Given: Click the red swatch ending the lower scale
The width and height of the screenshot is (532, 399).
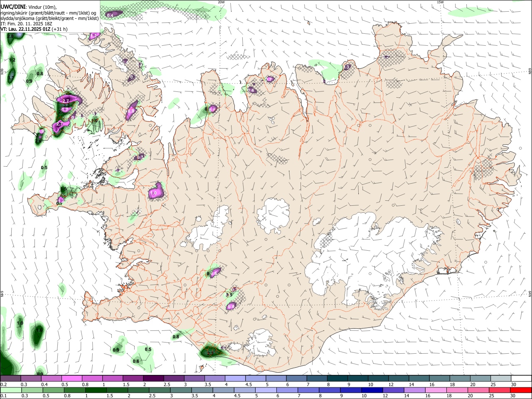Looking at the screenshot, I should click(521, 390).
